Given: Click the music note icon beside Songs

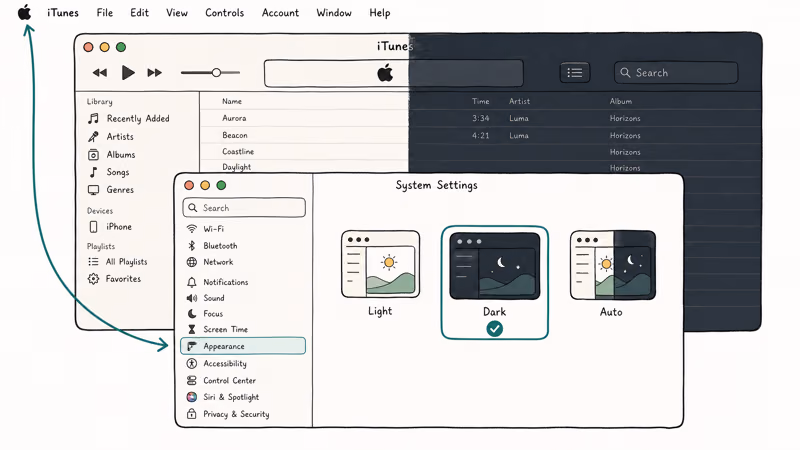Looking at the screenshot, I should pyautogui.click(x=93, y=172).
